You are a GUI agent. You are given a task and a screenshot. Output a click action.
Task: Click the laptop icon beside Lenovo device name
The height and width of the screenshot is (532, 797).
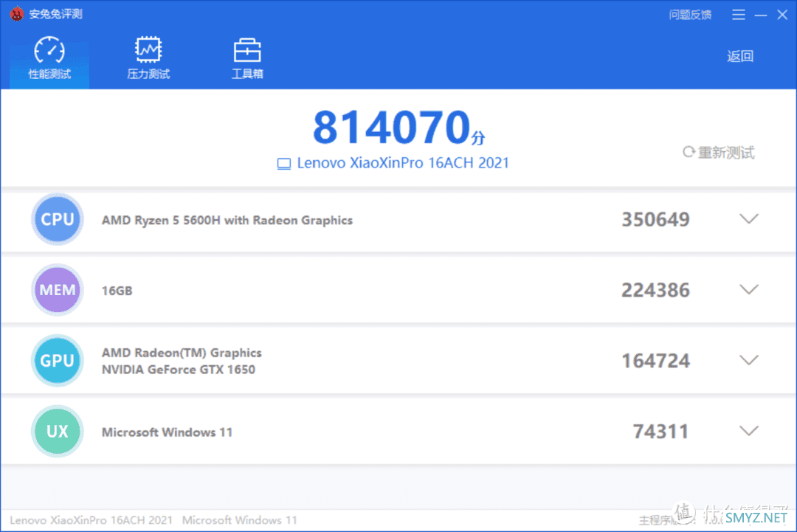283,164
